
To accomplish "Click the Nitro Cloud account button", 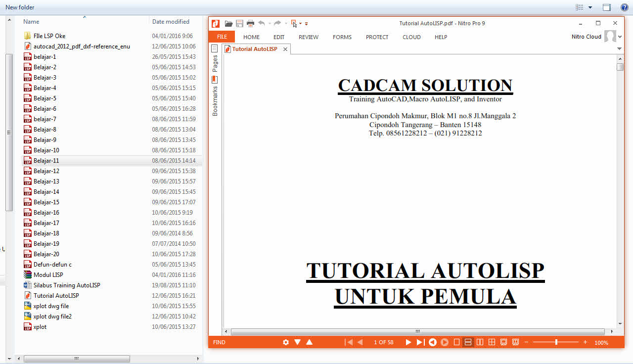I will click(x=586, y=37).
